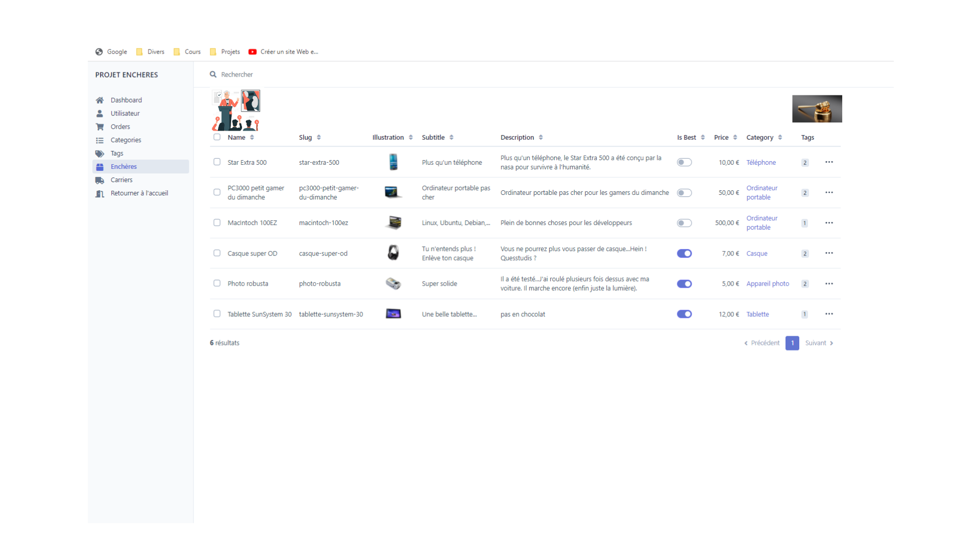Select the Utilisateur sidebar icon
This screenshot has width=980, height=551.
(100, 113)
